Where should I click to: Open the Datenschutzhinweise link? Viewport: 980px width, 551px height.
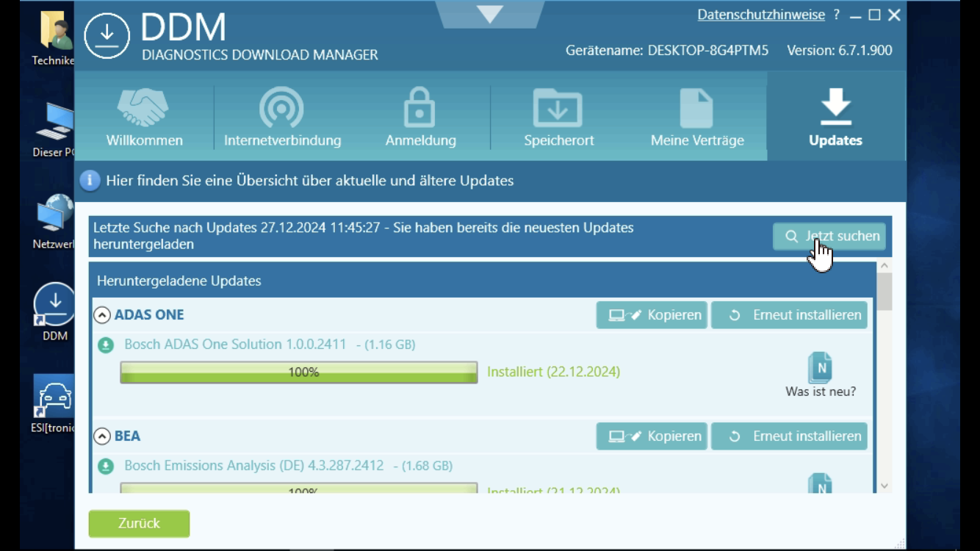tap(761, 15)
